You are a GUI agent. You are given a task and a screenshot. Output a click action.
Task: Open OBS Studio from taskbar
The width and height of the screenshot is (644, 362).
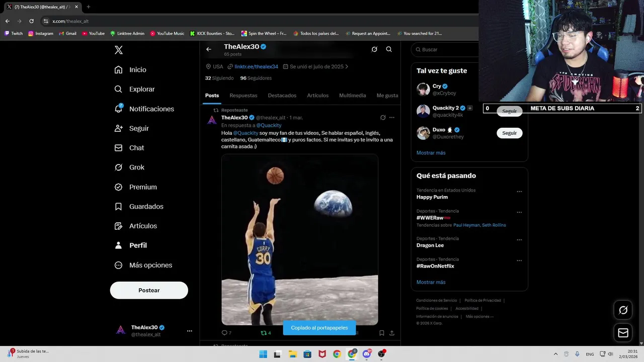[x=382, y=354]
